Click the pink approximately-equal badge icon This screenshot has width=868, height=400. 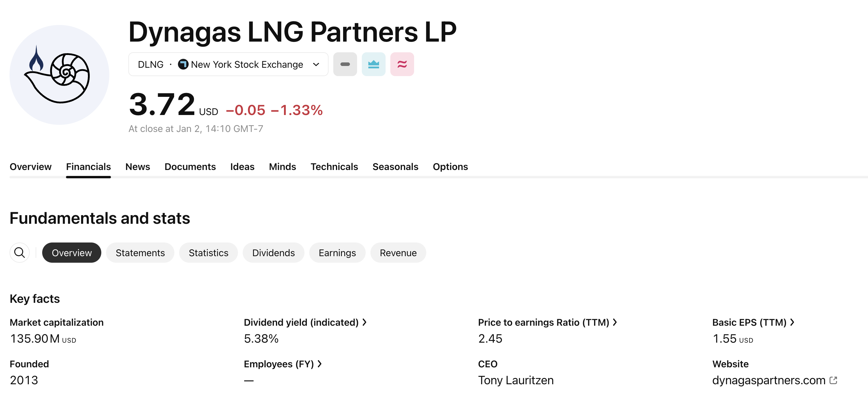pos(402,64)
